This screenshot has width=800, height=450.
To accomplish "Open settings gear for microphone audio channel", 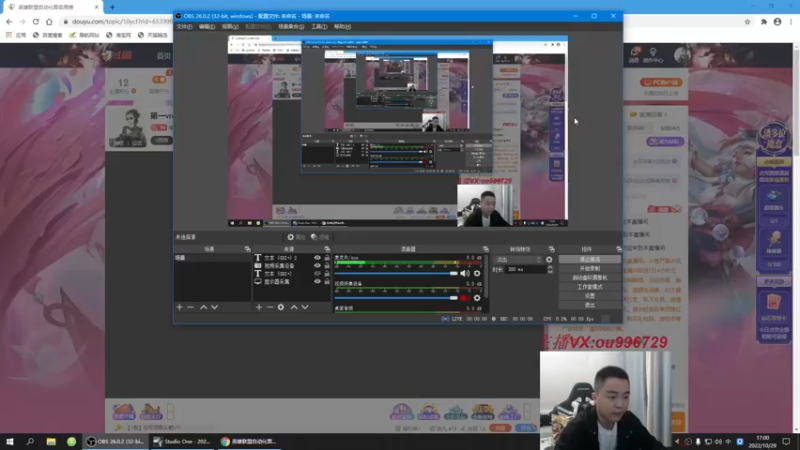I will 477,273.
